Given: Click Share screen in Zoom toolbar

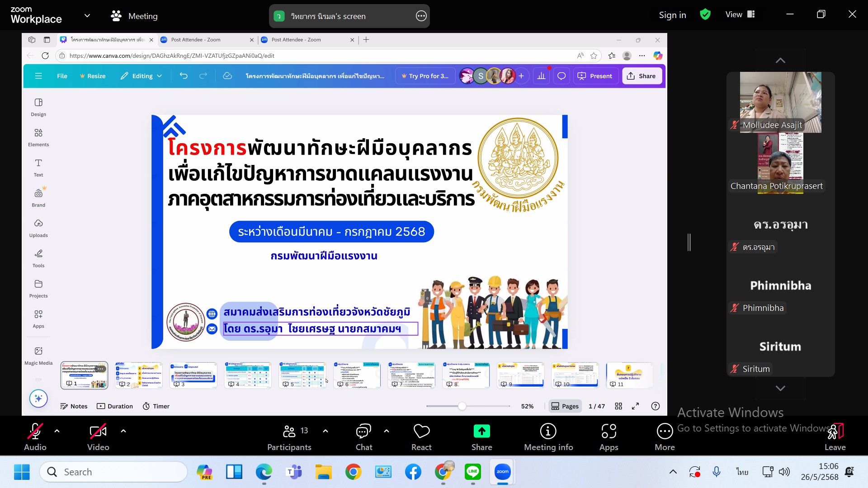Looking at the screenshot, I should pyautogui.click(x=481, y=437).
